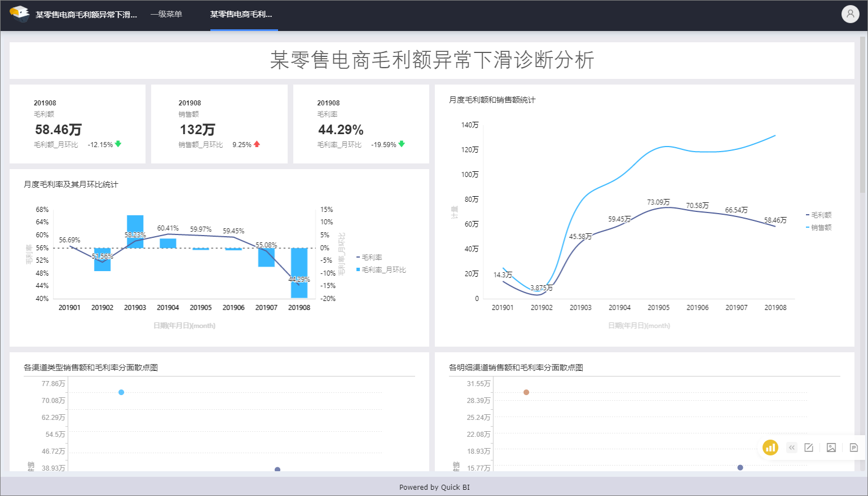Click the 73.09万 data point label
Image resolution: width=868 pixels, height=496 pixels.
click(658, 202)
